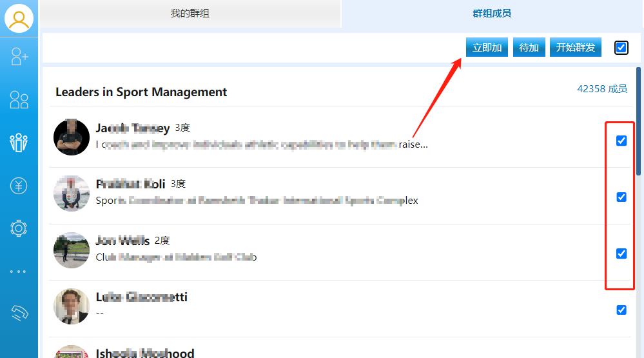Uncheck the checkbox for Jon Wells
The image size is (644, 358).
pos(621,254)
